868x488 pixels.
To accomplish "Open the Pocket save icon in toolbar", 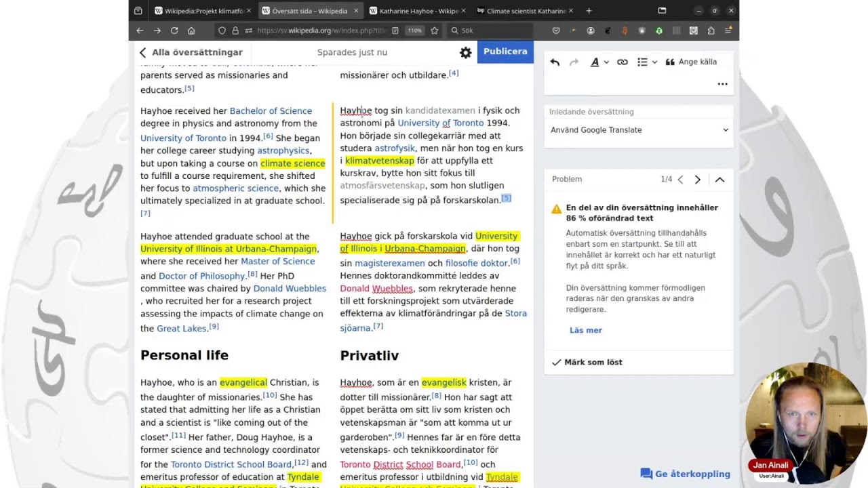I will click(556, 30).
